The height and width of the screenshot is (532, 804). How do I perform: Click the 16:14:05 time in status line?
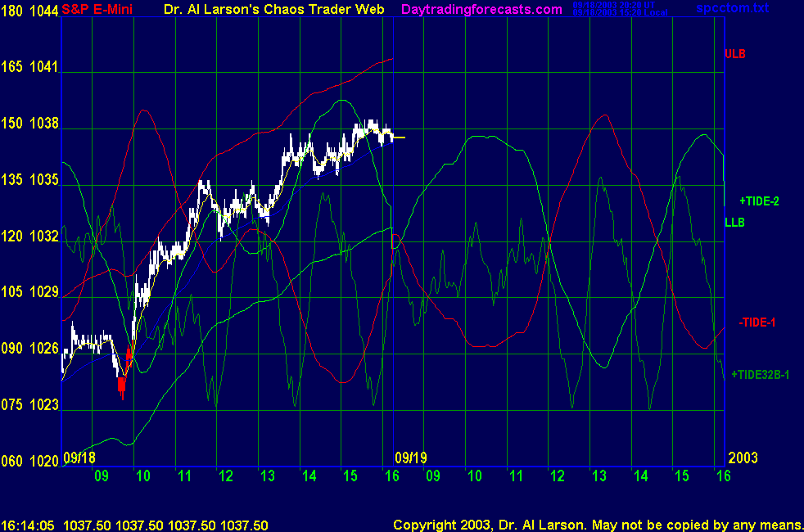point(27,524)
